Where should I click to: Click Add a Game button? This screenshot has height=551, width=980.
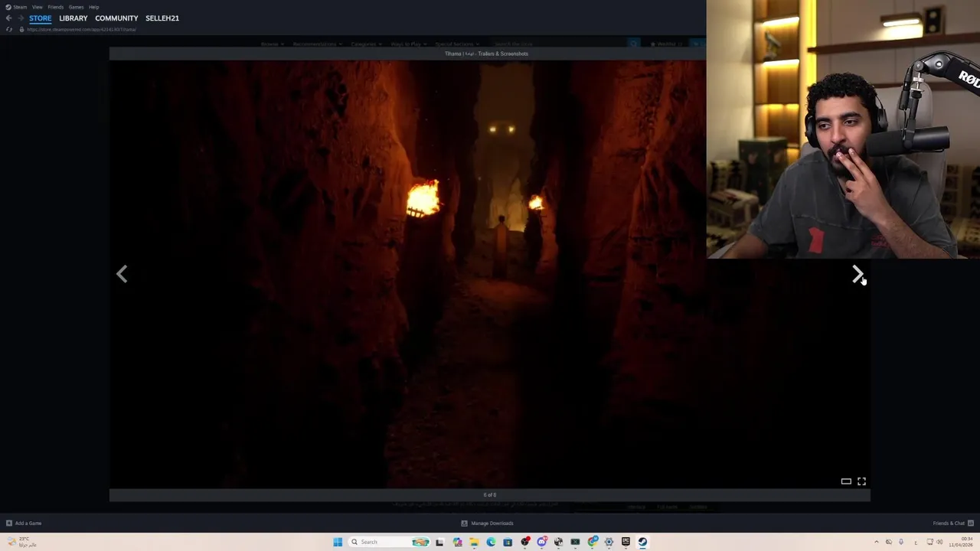(24, 523)
